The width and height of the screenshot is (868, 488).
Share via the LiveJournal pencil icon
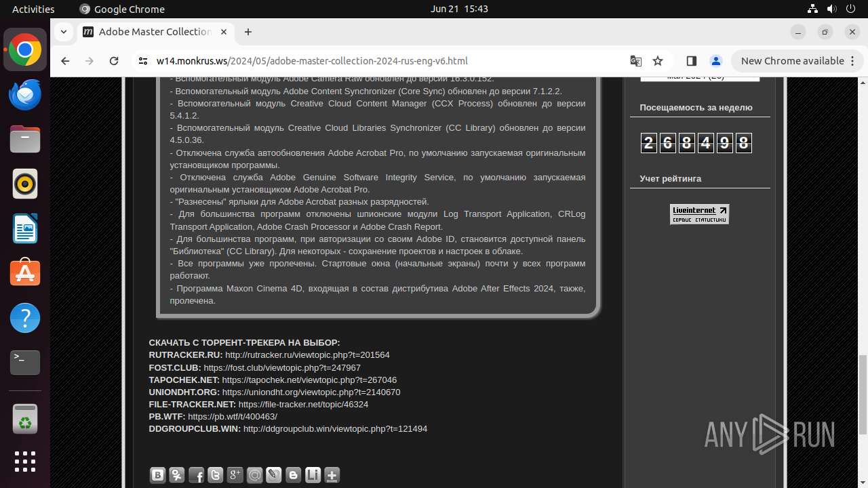tap(274, 475)
